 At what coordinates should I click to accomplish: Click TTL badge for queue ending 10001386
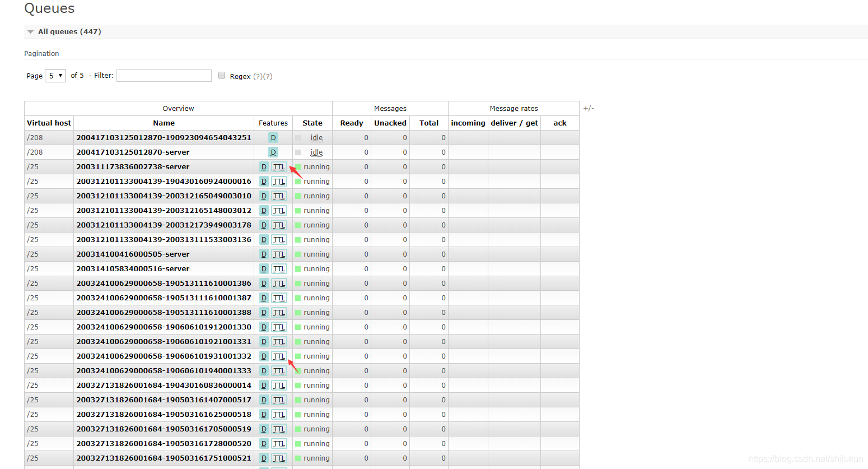pos(279,284)
